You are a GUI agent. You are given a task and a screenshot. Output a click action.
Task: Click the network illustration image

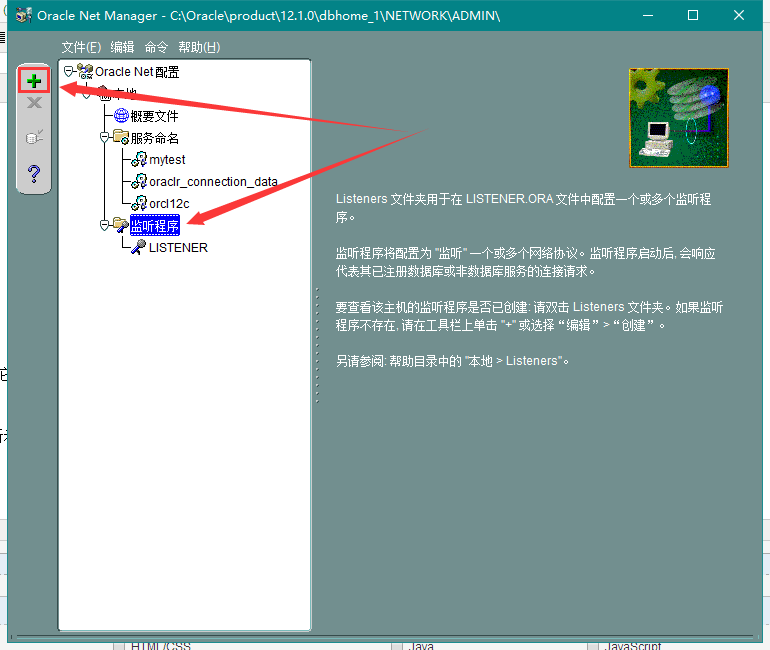tap(679, 118)
